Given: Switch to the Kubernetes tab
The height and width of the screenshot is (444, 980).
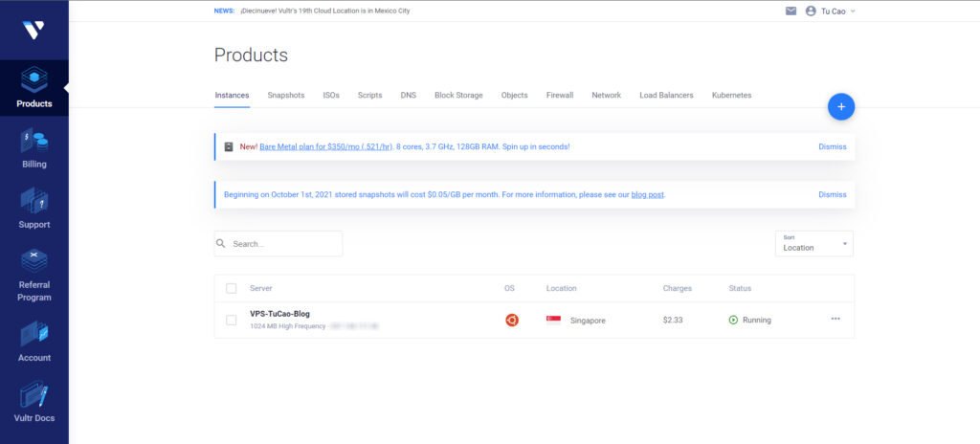Looking at the screenshot, I should tap(731, 96).
